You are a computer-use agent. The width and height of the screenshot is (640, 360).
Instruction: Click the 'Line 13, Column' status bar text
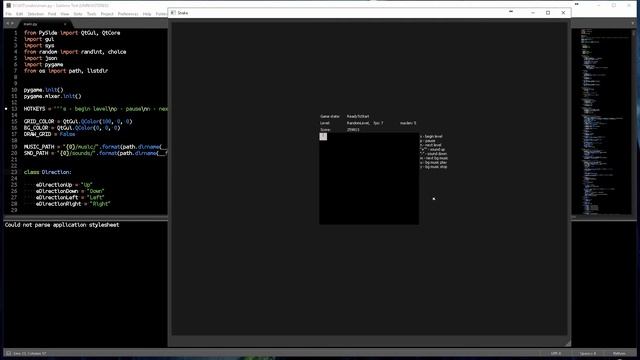[x=30, y=353]
